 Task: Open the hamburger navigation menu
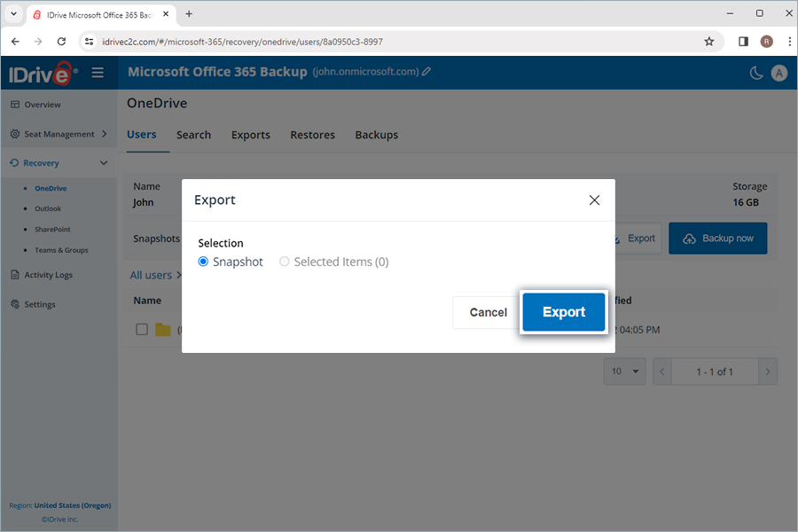pos(98,73)
